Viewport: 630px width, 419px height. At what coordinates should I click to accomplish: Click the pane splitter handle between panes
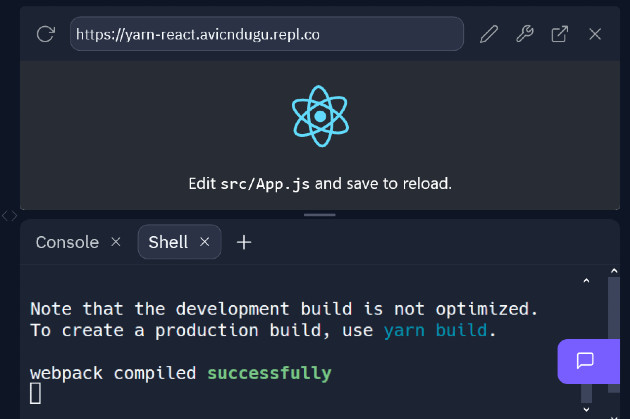pyautogui.click(x=320, y=215)
